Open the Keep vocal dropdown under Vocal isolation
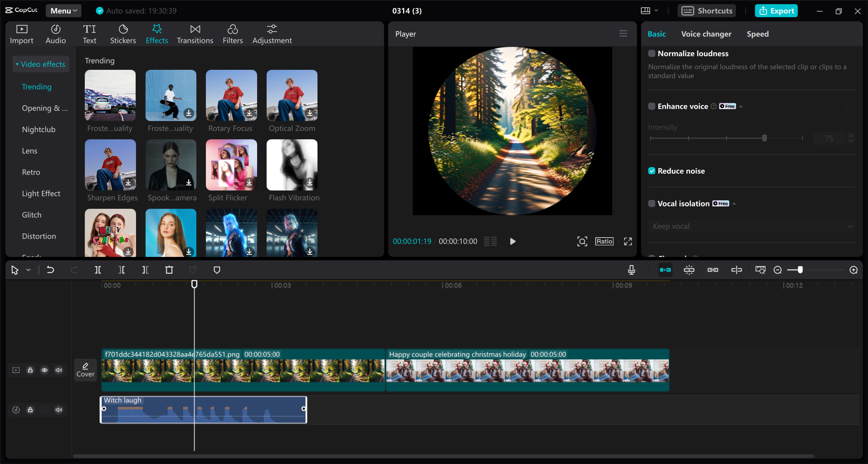Image resolution: width=868 pixels, height=464 pixels. coord(751,226)
